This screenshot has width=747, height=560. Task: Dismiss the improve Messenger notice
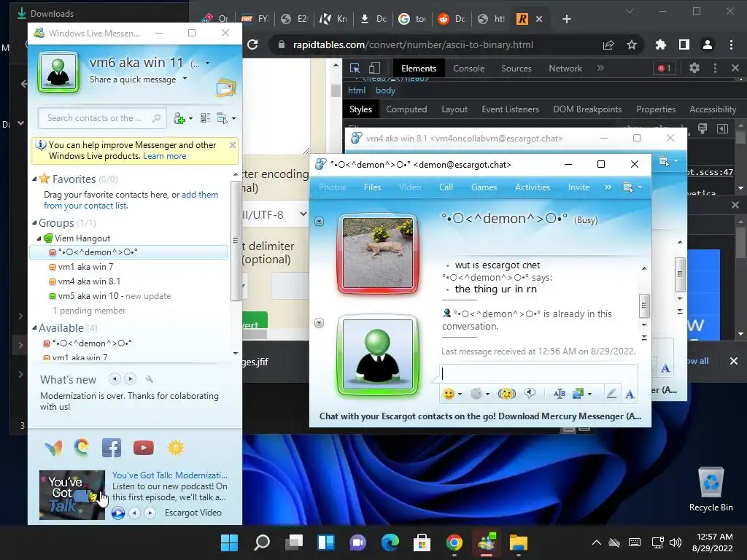[233, 145]
